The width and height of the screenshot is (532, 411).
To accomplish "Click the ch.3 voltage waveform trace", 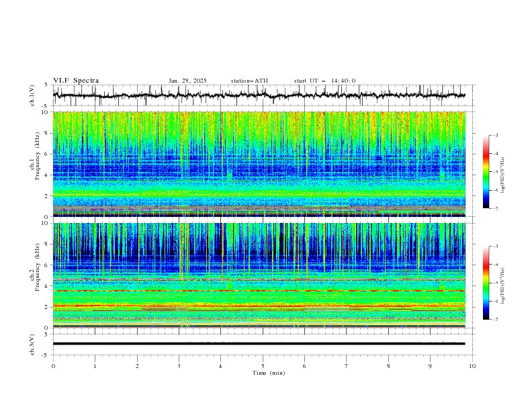I will [x=259, y=344].
